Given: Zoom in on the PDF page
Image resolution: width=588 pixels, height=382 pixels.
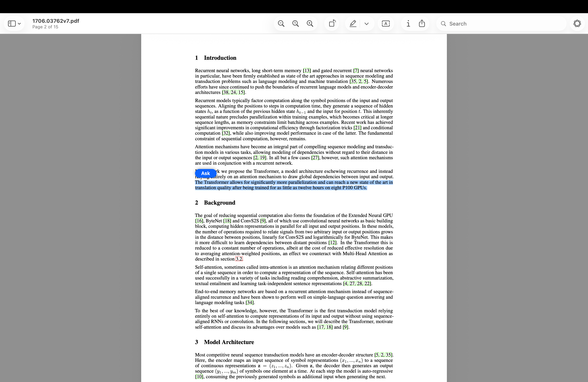Looking at the screenshot, I should click(x=310, y=24).
